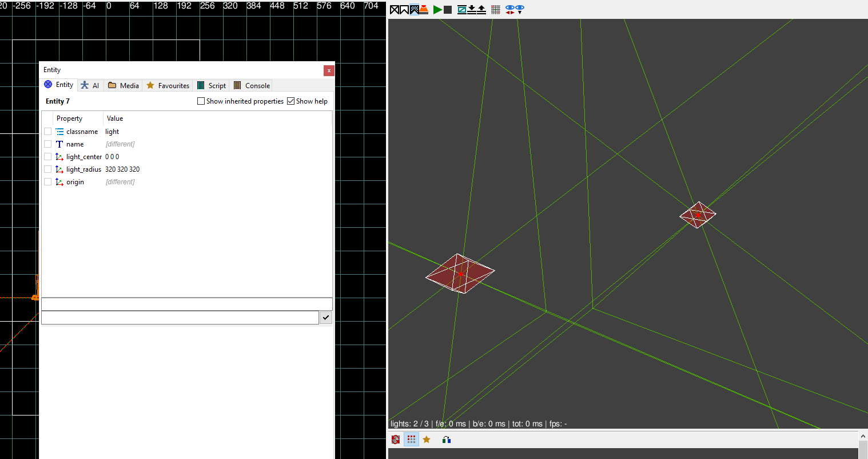Select the flat shaded render mode icon
This screenshot has width=868, height=459.
[404, 10]
